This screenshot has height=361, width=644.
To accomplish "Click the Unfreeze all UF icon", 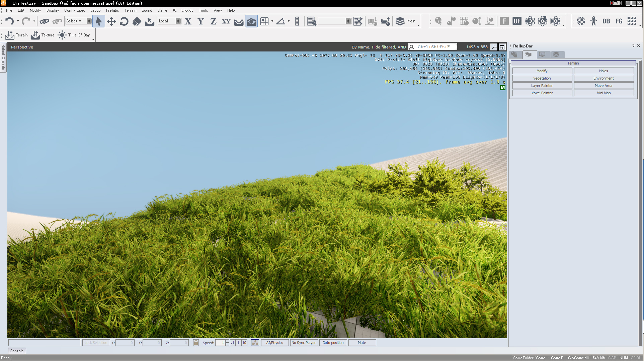I will [517, 21].
